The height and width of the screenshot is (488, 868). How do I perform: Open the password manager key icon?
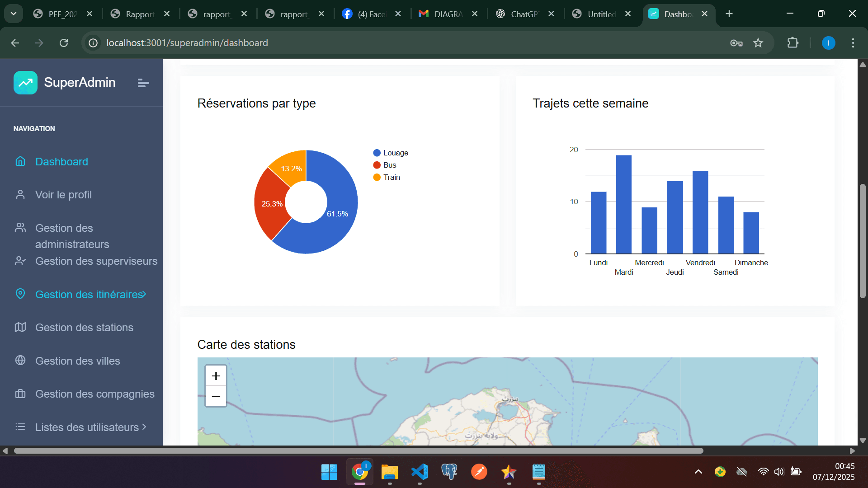[x=736, y=43]
